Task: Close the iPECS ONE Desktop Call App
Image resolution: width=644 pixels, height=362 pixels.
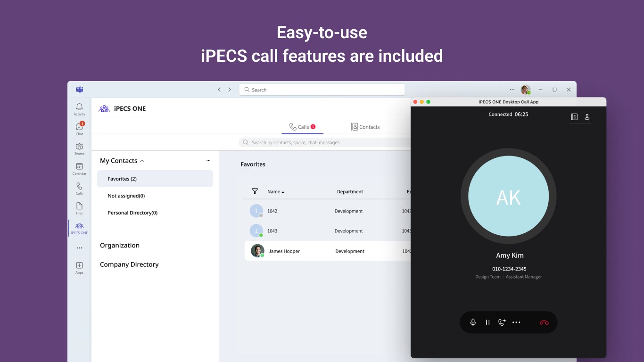Action: 415,102
